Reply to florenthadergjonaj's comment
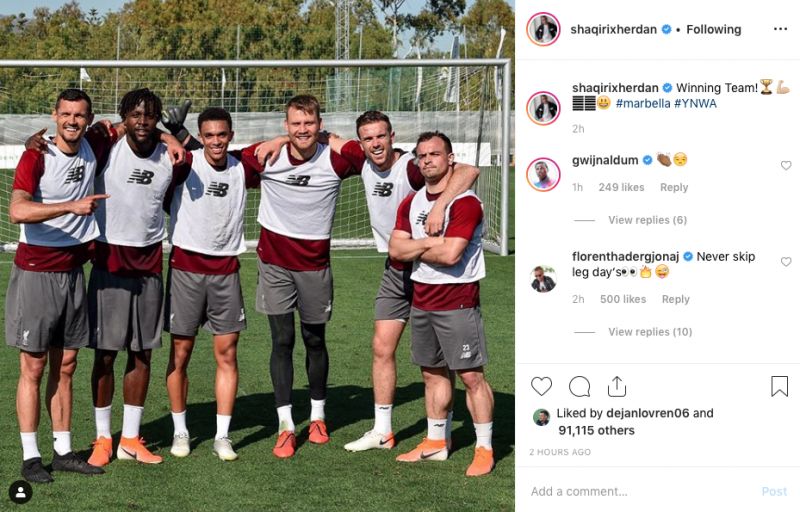 pos(676,299)
